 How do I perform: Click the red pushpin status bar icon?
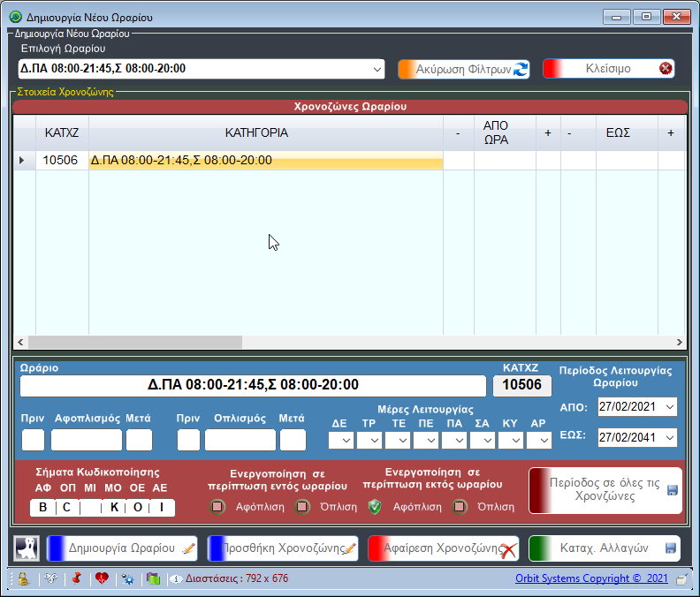click(76, 579)
